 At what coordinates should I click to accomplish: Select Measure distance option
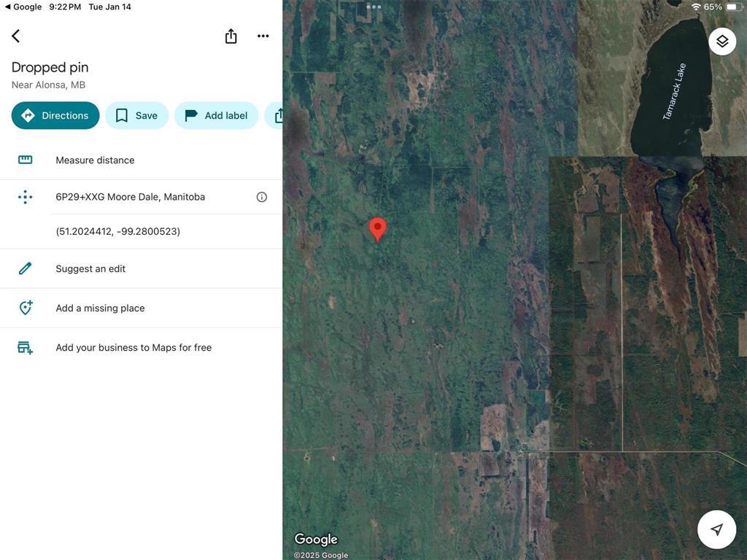95,160
